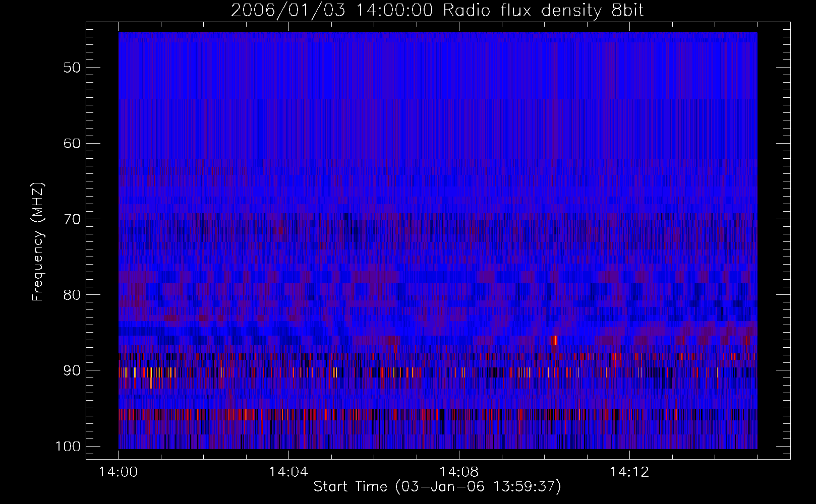
Task: Click the 'Frequency (MHZ)' y-axis label
Action: pos(38,242)
